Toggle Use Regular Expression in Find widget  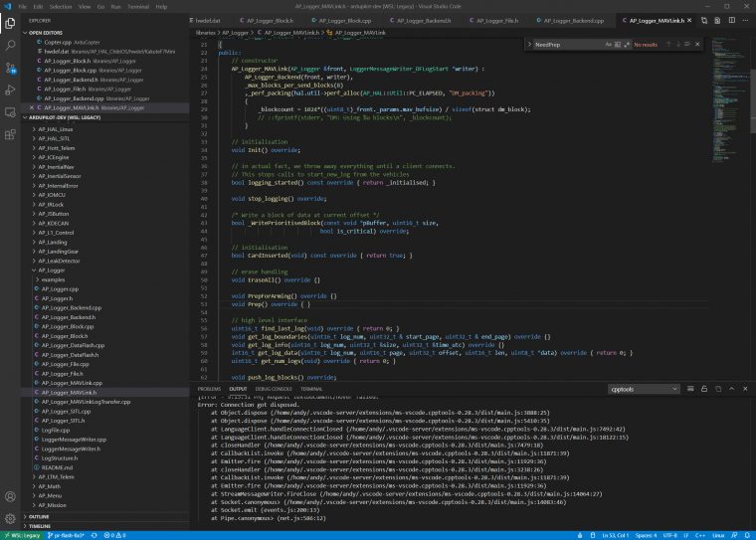627,45
